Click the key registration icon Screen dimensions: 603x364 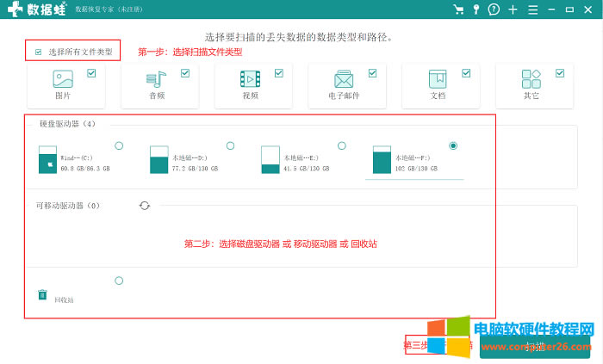pyautogui.click(x=476, y=9)
